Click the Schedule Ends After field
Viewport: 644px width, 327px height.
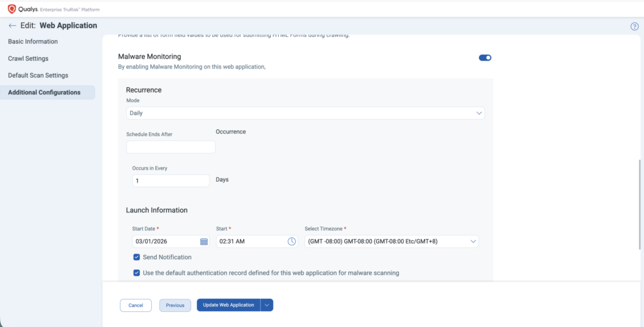170,147
